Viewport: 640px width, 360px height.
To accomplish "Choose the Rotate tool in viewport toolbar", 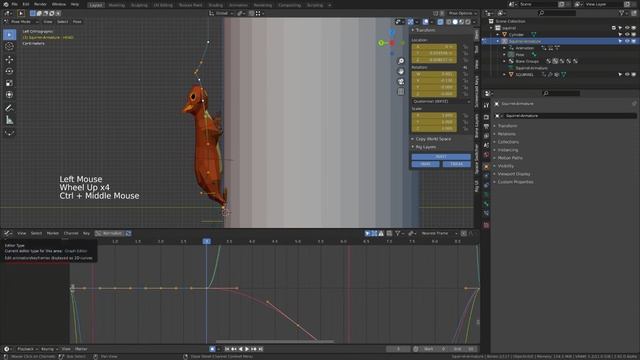I will click(9, 71).
